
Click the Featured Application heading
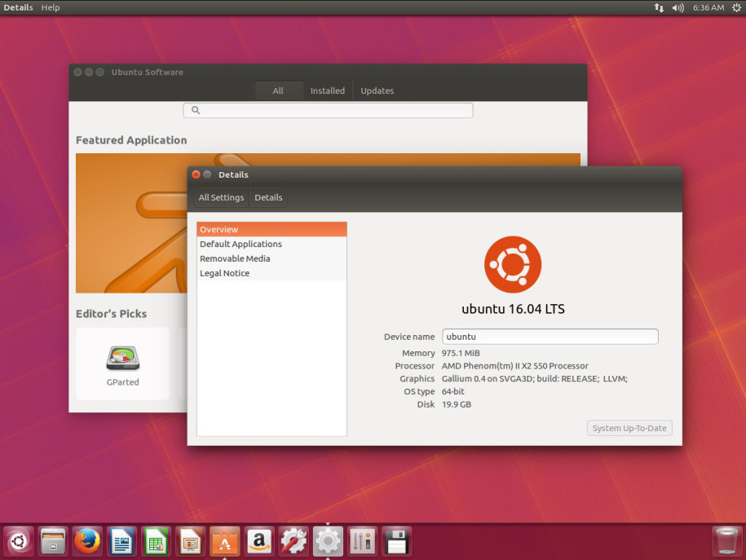(x=131, y=140)
